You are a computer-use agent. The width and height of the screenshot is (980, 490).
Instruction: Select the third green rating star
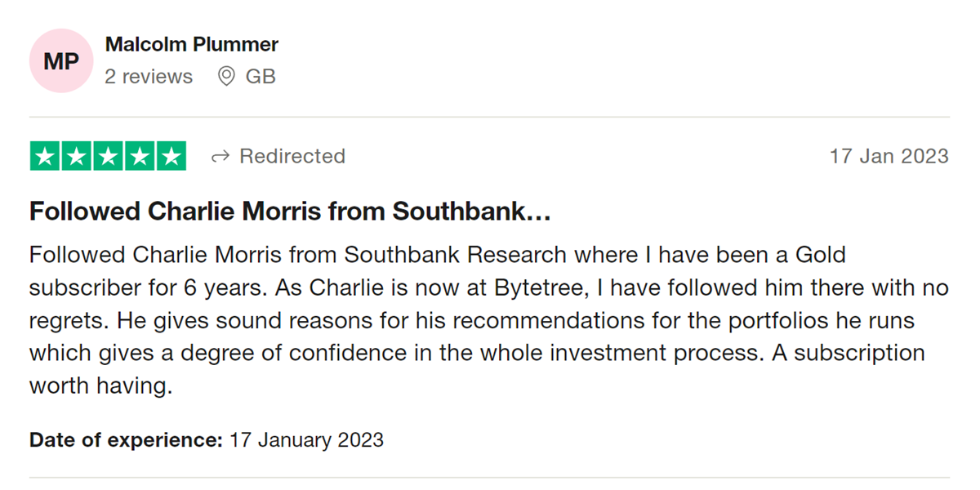(108, 156)
